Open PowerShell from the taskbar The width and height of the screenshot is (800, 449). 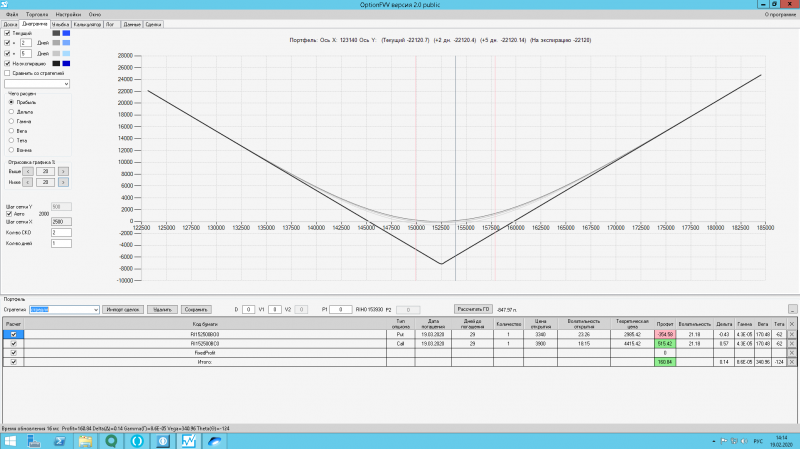tap(60, 441)
